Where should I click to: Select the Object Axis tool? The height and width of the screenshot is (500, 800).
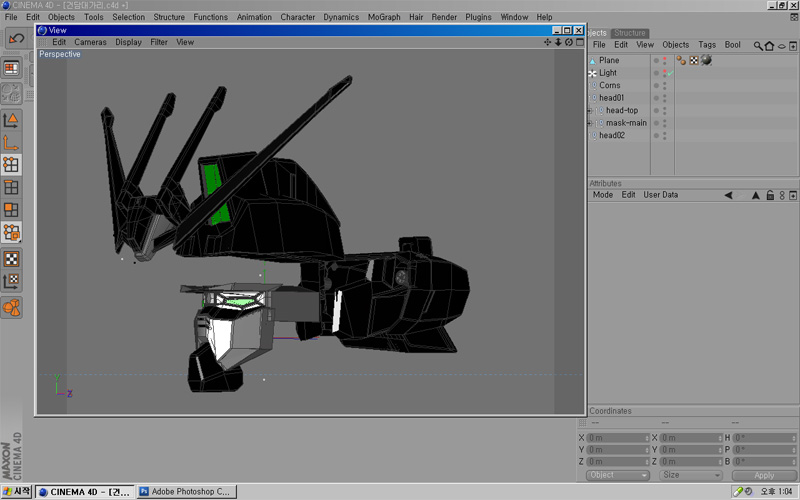(11, 143)
